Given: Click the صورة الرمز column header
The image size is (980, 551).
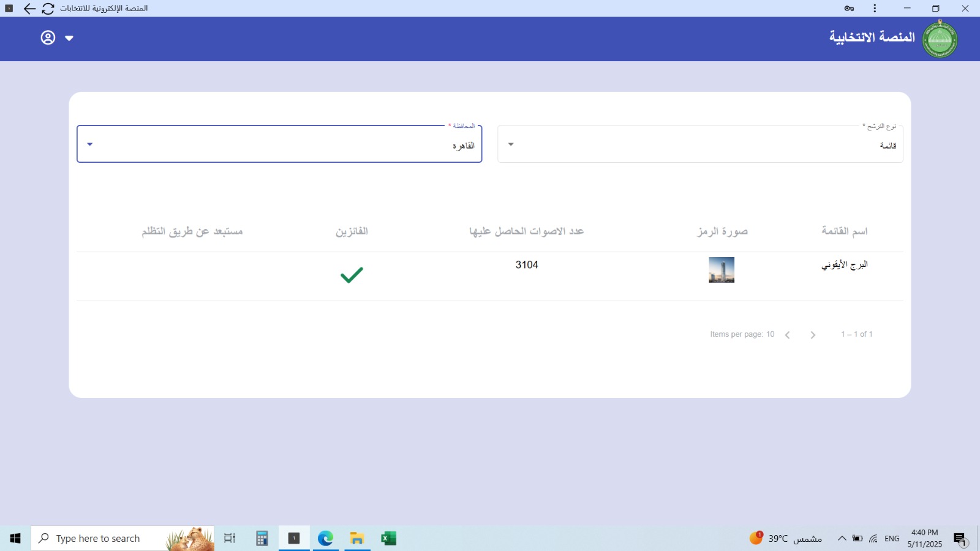Looking at the screenshot, I should [x=723, y=231].
